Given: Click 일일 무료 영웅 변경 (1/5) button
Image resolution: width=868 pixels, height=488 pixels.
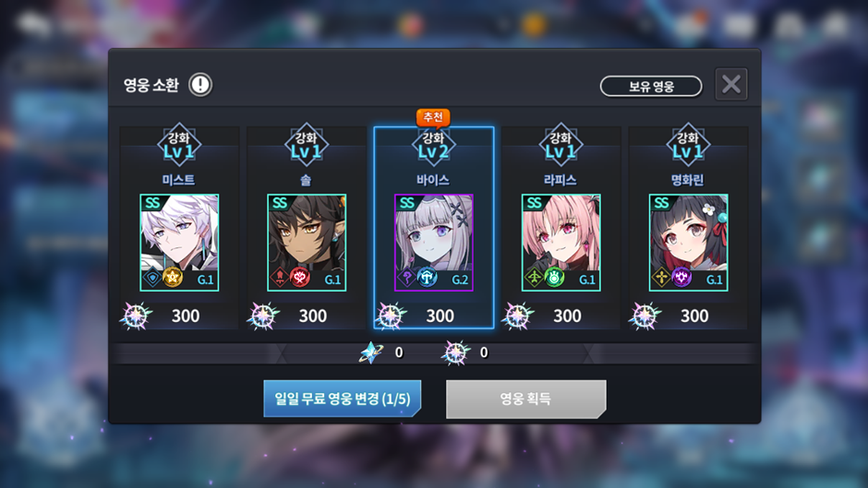Looking at the screenshot, I should tap(342, 399).
